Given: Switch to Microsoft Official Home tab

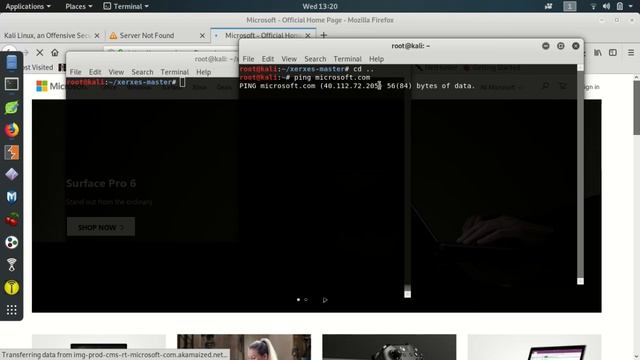Looking at the screenshot, I should click(261, 36).
